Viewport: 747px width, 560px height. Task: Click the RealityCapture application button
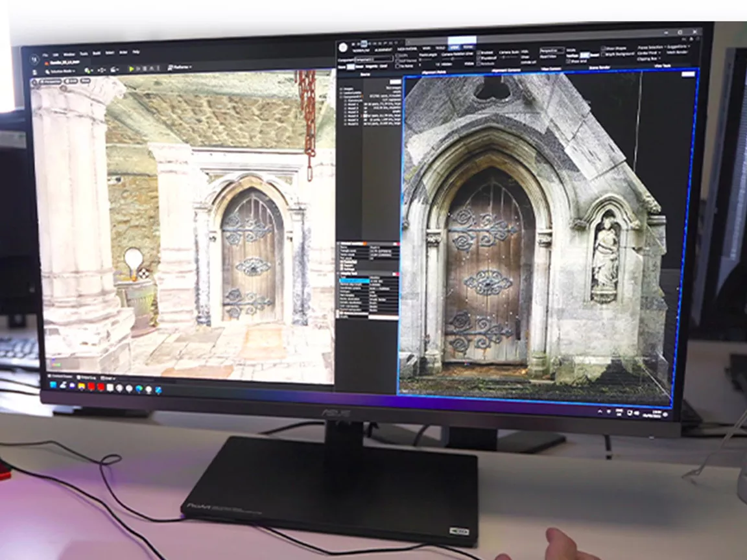tap(342, 47)
